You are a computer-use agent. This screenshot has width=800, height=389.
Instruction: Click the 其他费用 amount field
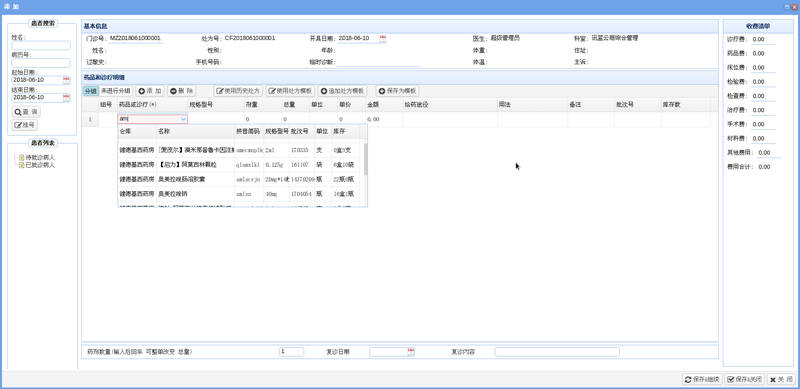coord(768,153)
